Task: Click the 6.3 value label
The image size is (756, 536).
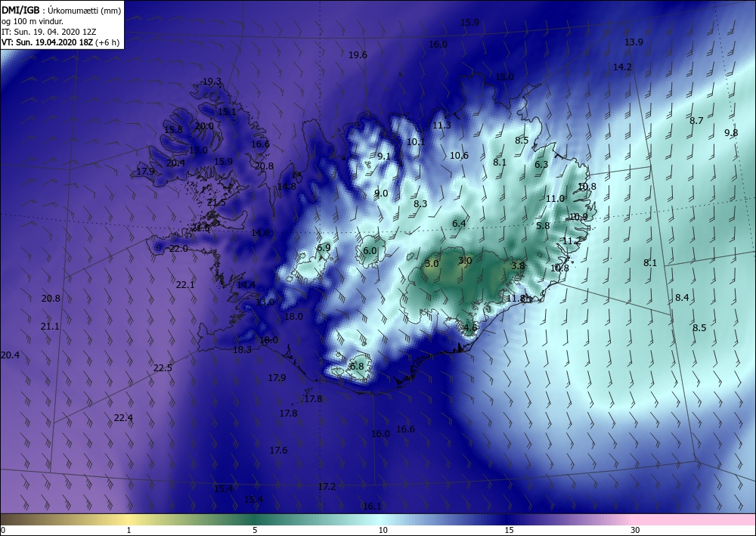Action: click(541, 164)
